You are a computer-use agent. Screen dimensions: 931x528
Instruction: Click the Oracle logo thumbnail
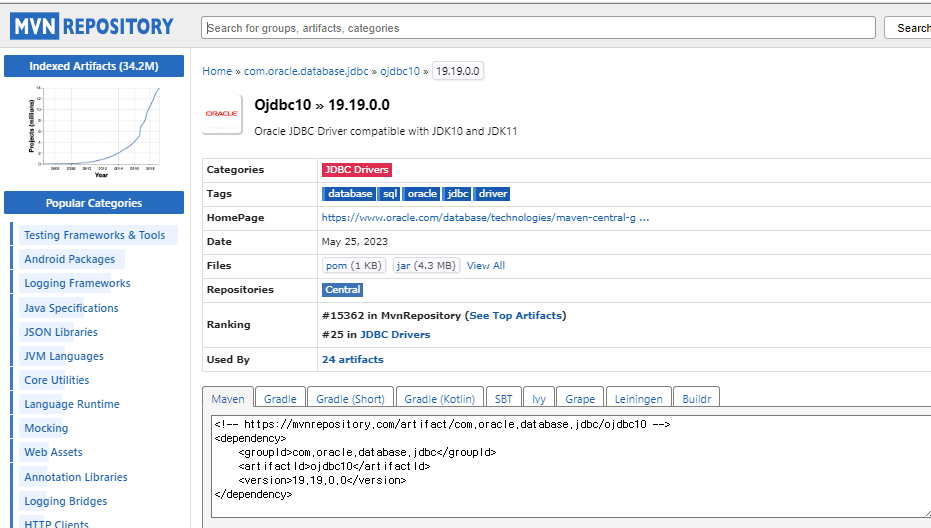tap(222, 114)
